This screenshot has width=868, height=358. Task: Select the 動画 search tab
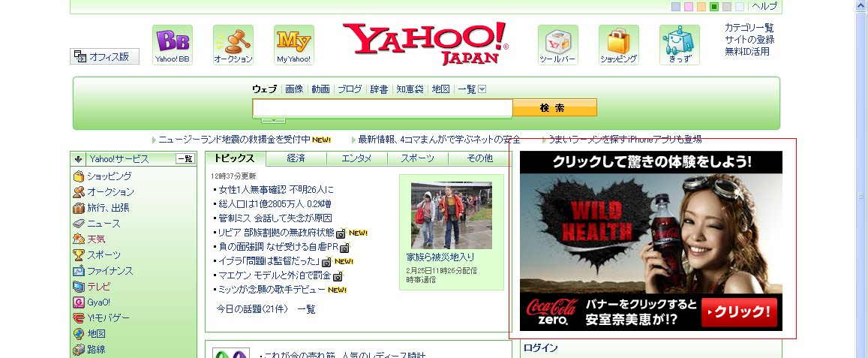pyautogui.click(x=320, y=89)
